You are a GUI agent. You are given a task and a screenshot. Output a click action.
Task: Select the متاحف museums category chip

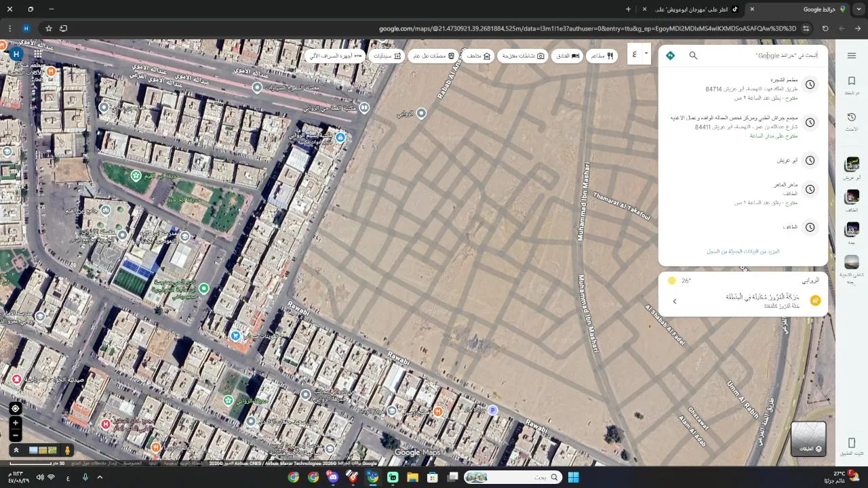pyautogui.click(x=478, y=56)
